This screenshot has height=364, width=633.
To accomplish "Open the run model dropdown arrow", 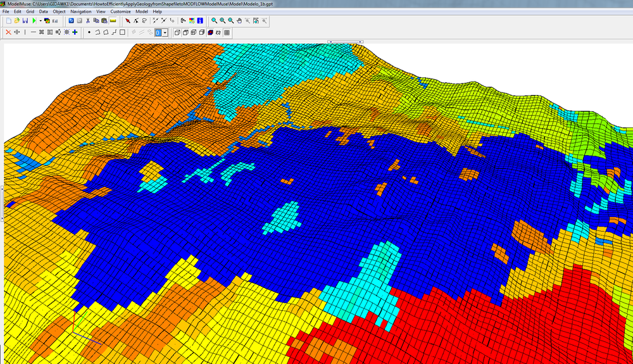I will pos(41,20).
